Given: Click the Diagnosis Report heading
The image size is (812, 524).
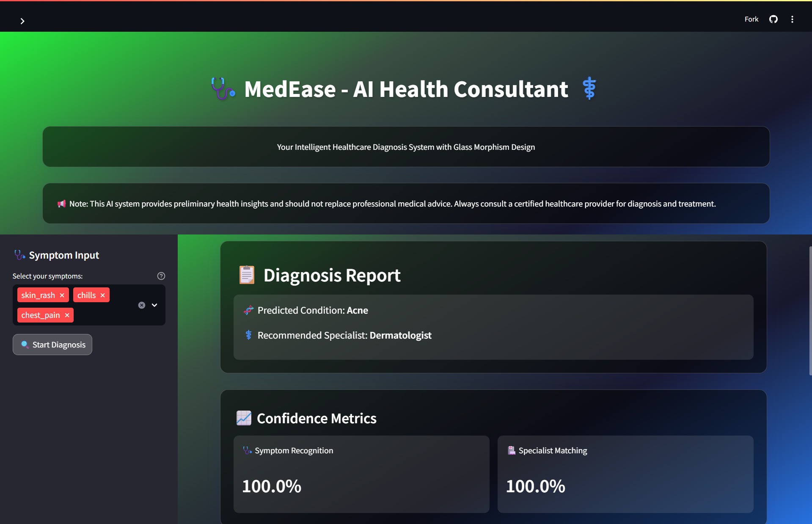Looking at the screenshot, I should (332, 275).
